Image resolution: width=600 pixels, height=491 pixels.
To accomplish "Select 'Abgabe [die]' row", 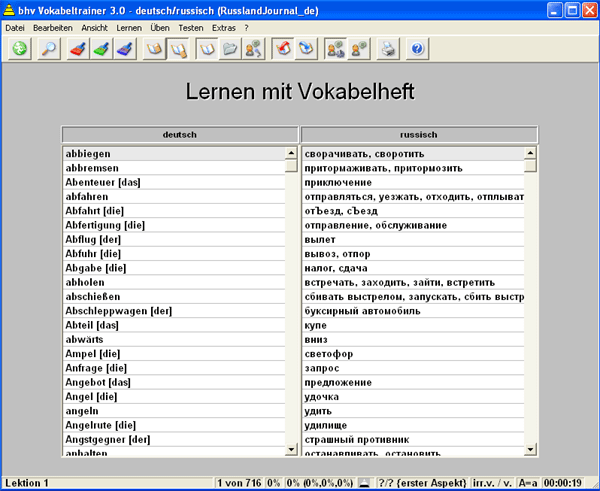I will pos(174,268).
